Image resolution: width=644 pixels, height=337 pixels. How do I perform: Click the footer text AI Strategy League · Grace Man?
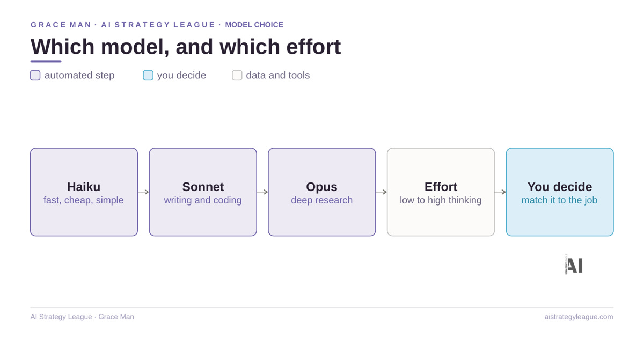pos(82,317)
